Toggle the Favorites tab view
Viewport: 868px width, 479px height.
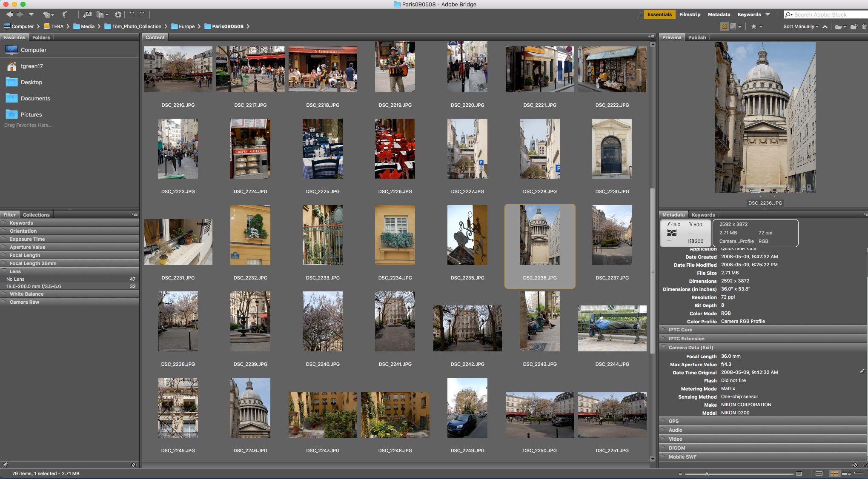(14, 37)
